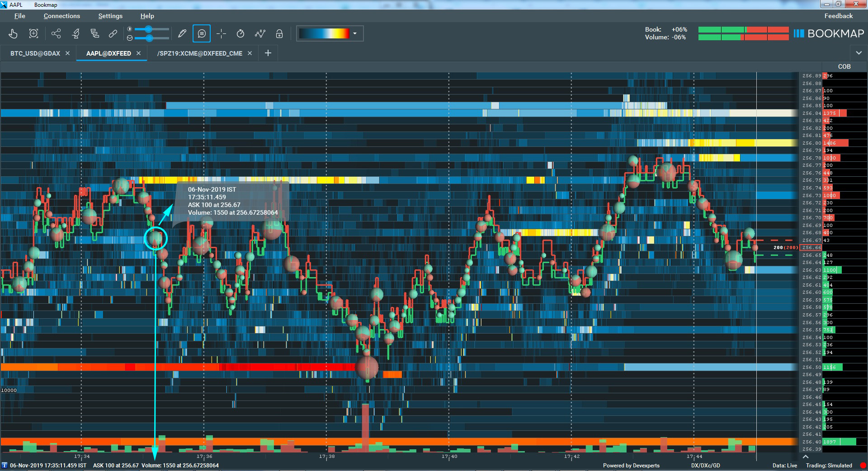Viewport: 868px width, 471px height.
Task: Add a new tab with plus button
Action: [x=268, y=53]
